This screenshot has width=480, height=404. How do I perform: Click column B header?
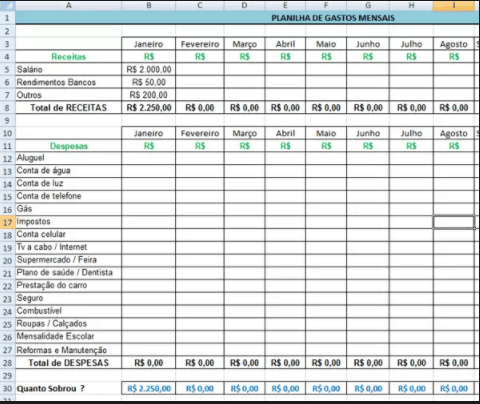[149, 5]
